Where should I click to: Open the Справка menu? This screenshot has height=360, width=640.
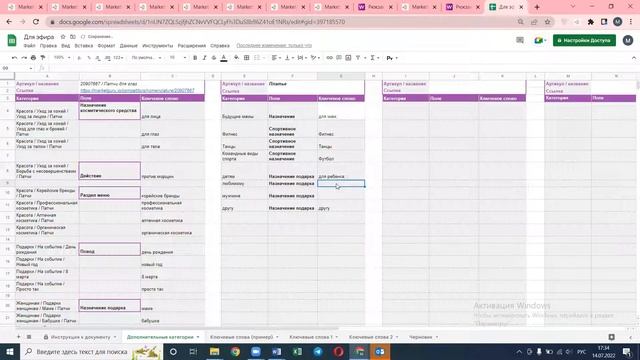220,46
